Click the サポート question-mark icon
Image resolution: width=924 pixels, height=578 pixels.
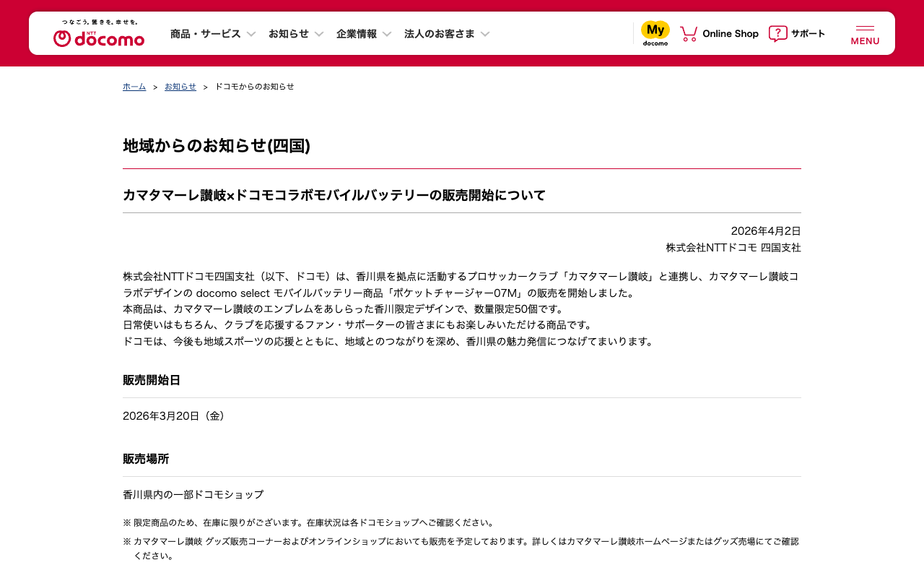[x=777, y=33]
